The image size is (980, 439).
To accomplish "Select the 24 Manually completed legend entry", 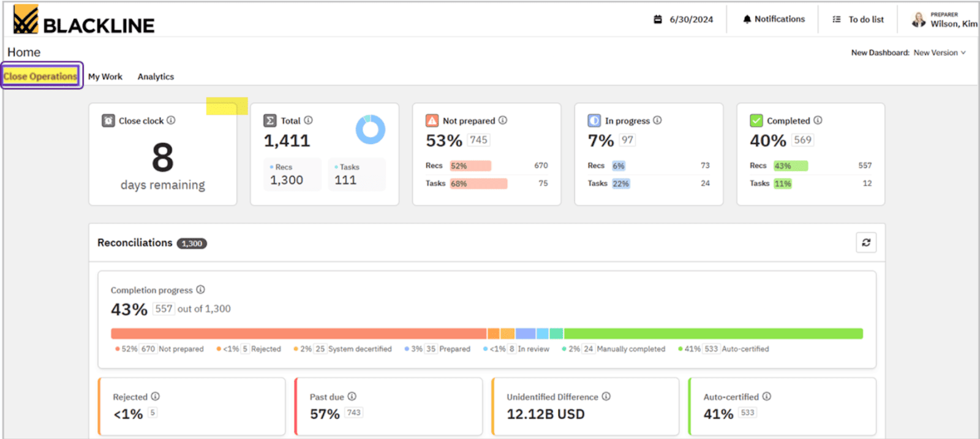I will [x=613, y=349].
